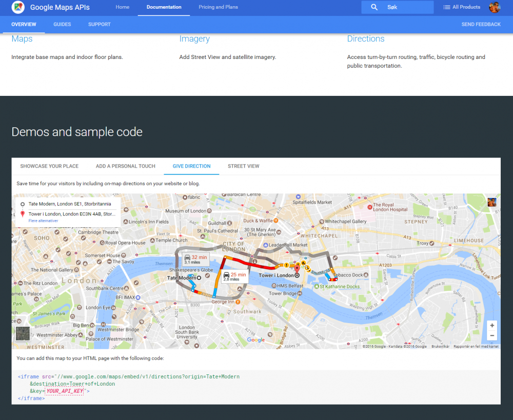Switch to satellite view thumbnail on map

(23, 333)
